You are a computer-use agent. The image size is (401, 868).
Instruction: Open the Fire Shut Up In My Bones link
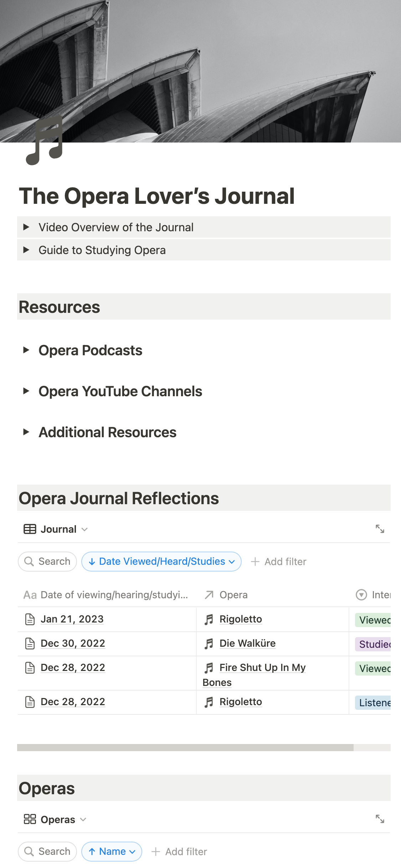point(262,668)
